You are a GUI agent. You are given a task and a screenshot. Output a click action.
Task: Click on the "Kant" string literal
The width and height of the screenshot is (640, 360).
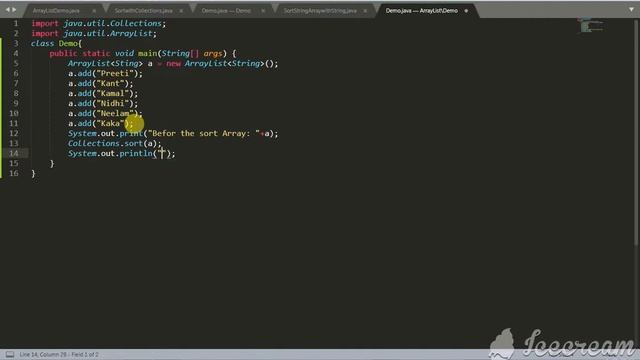[110, 83]
